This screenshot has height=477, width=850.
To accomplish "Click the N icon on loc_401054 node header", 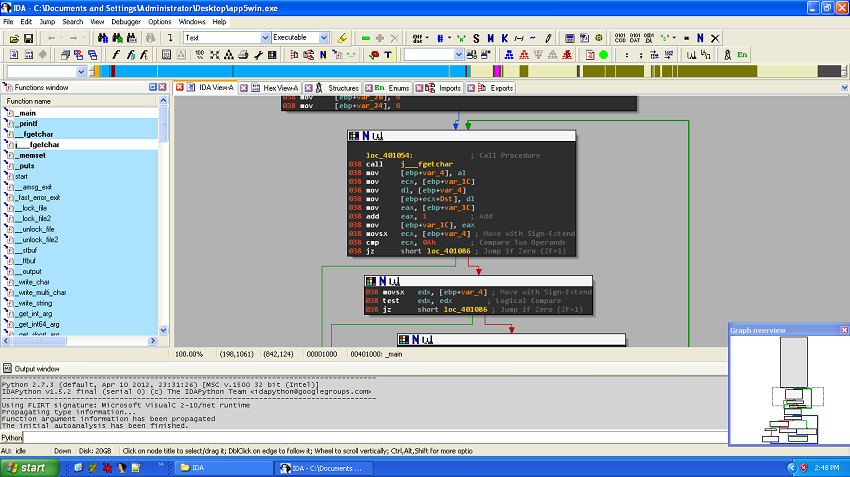I will 366,136.
